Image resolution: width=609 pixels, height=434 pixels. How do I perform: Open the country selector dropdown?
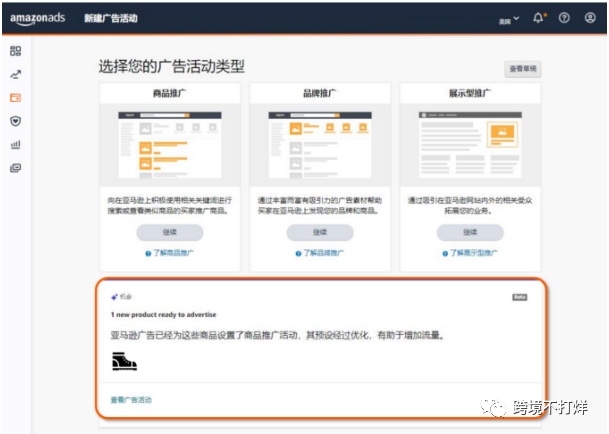point(509,19)
